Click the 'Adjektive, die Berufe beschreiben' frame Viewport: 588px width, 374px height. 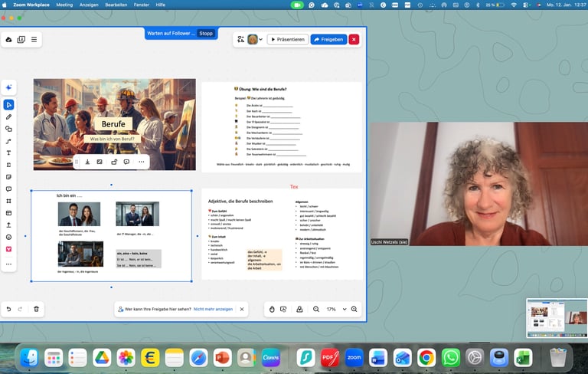pos(282,235)
